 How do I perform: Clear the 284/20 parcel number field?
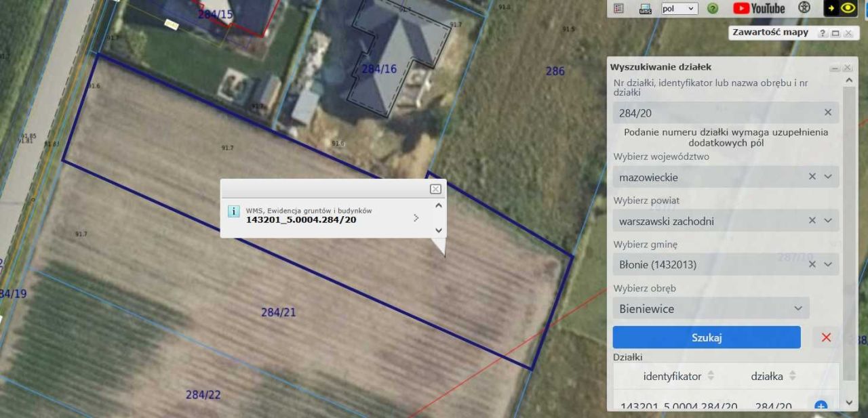coord(828,112)
